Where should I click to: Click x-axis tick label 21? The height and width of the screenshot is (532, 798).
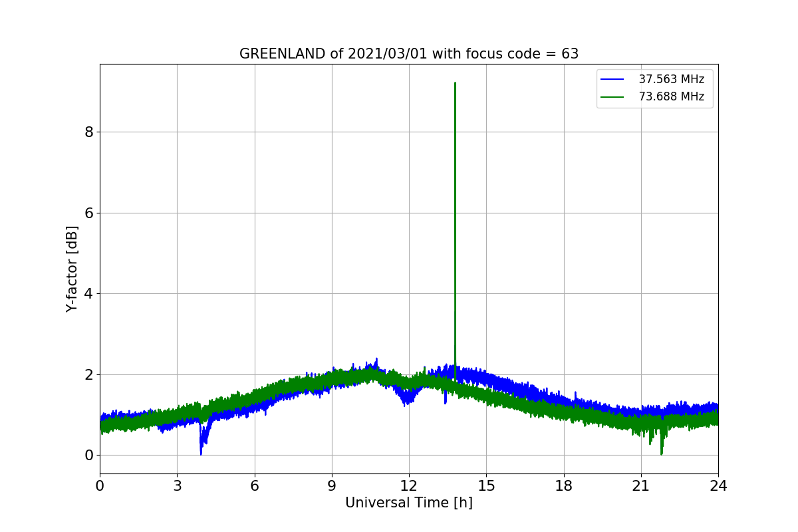(641, 485)
